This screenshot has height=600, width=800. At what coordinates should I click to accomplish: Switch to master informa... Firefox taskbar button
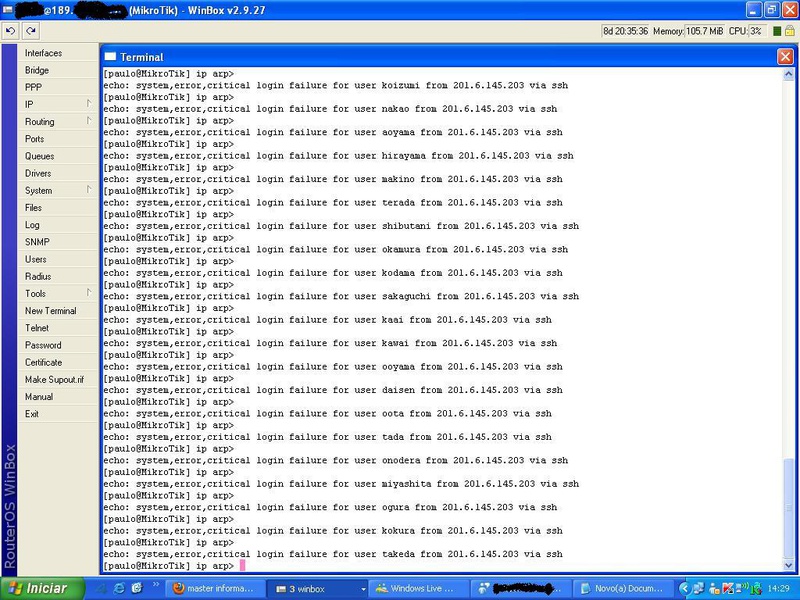pos(216,588)
